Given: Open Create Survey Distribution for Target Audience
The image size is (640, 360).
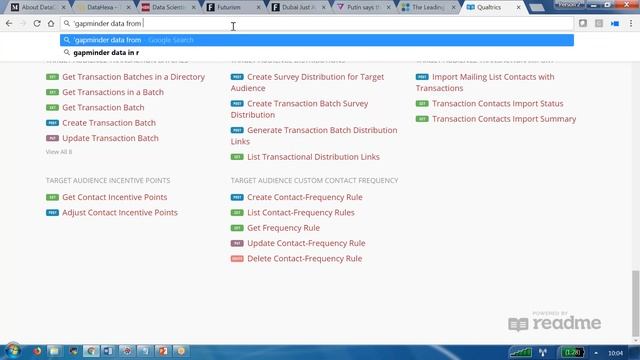Looking at the screenshot, I should (x=307, y=82).
